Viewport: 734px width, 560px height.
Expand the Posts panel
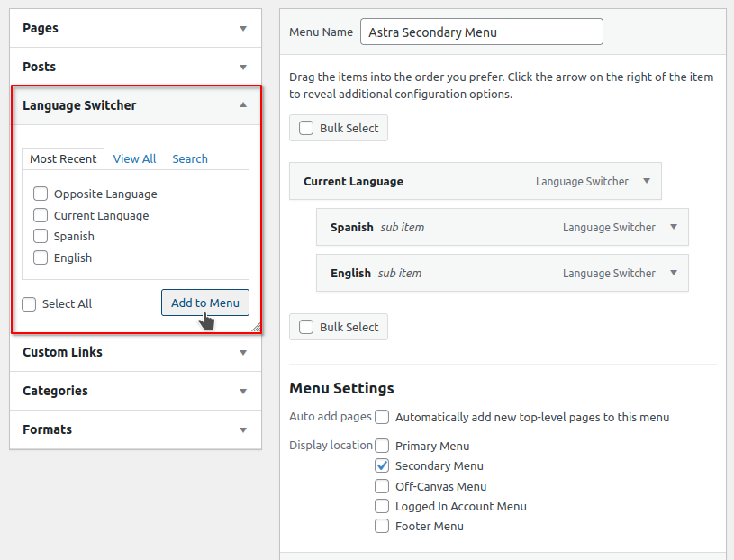coord(242,66)
